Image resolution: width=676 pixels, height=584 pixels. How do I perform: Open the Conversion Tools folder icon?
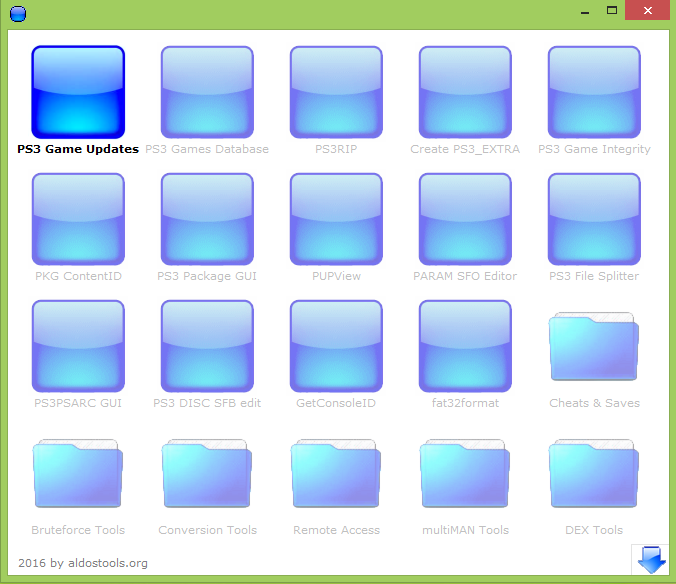tap(207, 473)
